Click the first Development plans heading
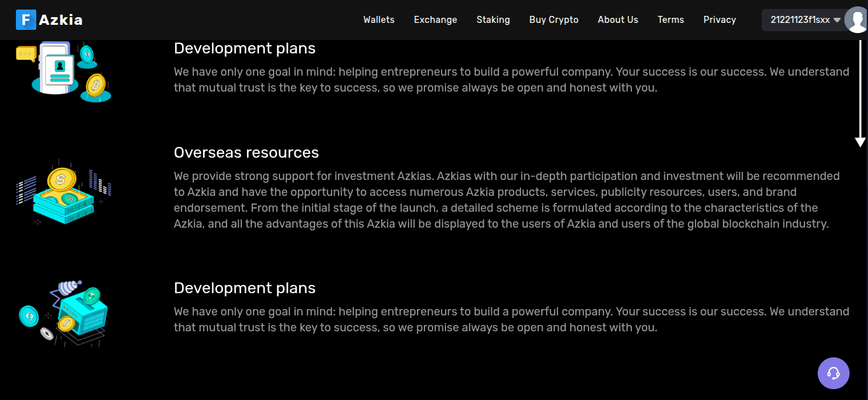 tap(244, 48)
